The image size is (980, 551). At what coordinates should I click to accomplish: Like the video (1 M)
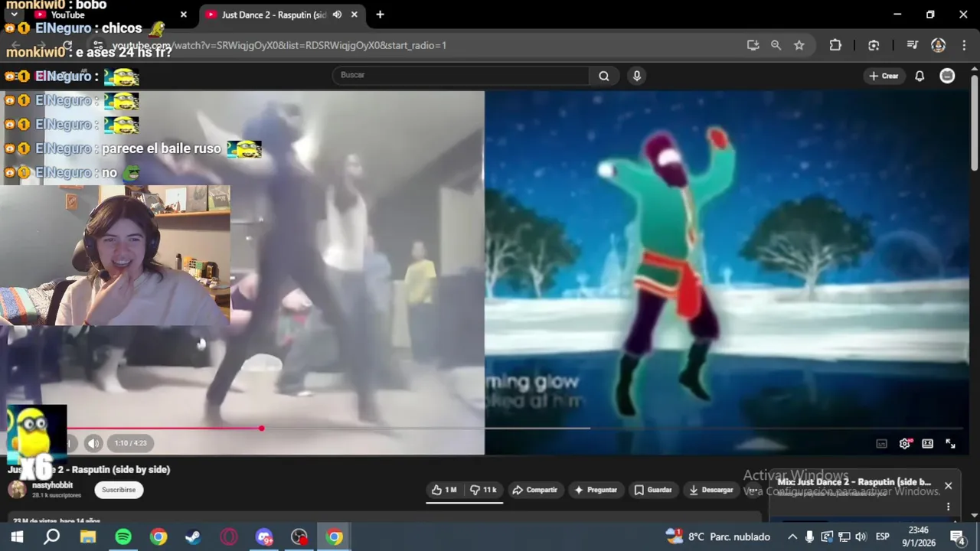(x=445, y=490)
